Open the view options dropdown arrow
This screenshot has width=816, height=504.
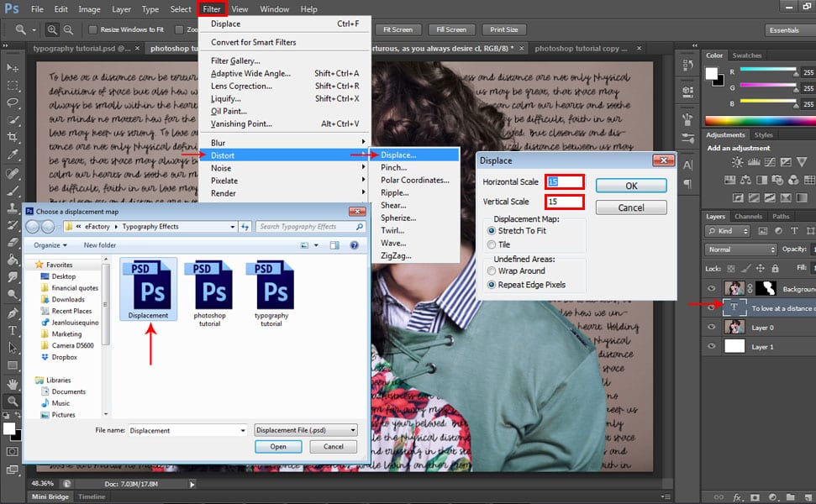point(316,245)
